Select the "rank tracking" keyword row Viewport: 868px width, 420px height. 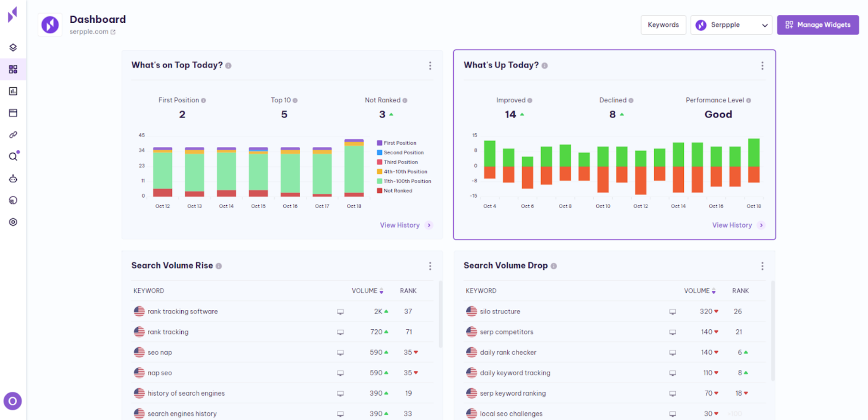coord(282,332)
